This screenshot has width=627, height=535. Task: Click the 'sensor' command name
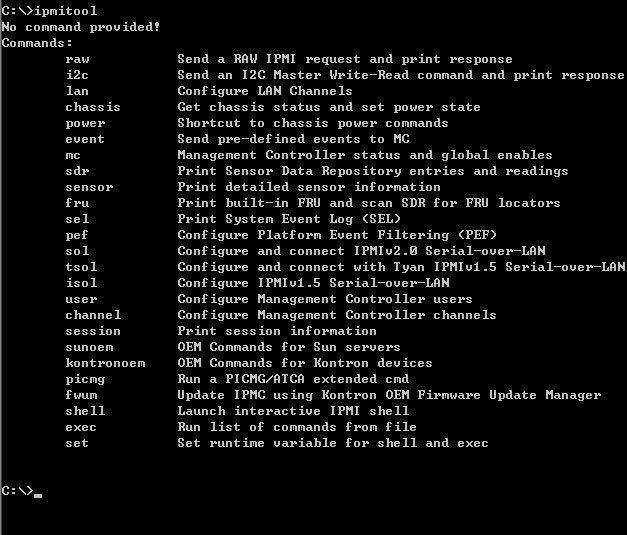[x=89, y=187]
